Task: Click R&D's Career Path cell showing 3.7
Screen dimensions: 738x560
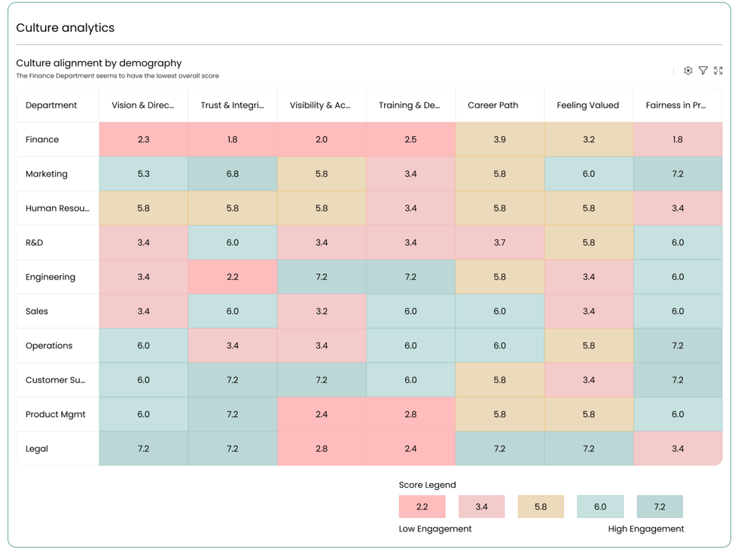Action: 499,243
